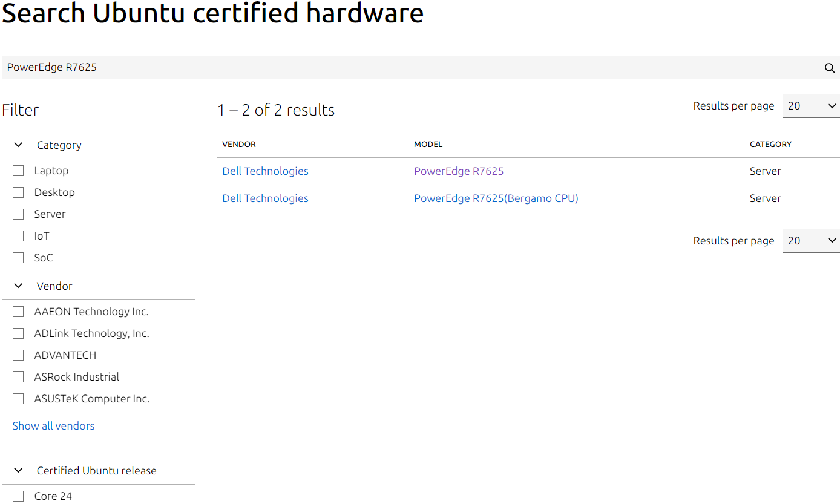Click the Search Ubuntu certified hardware heading
Image resolution: width=840 pixels, height=504 pixels.
click(213, 13)
